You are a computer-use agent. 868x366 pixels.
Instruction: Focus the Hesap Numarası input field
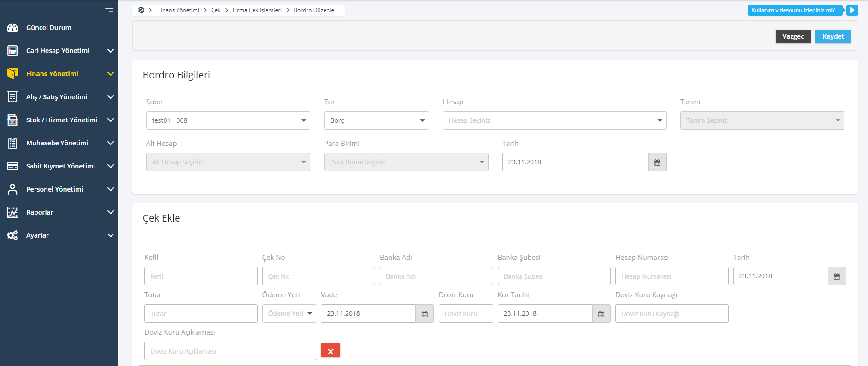pos(672,276)
